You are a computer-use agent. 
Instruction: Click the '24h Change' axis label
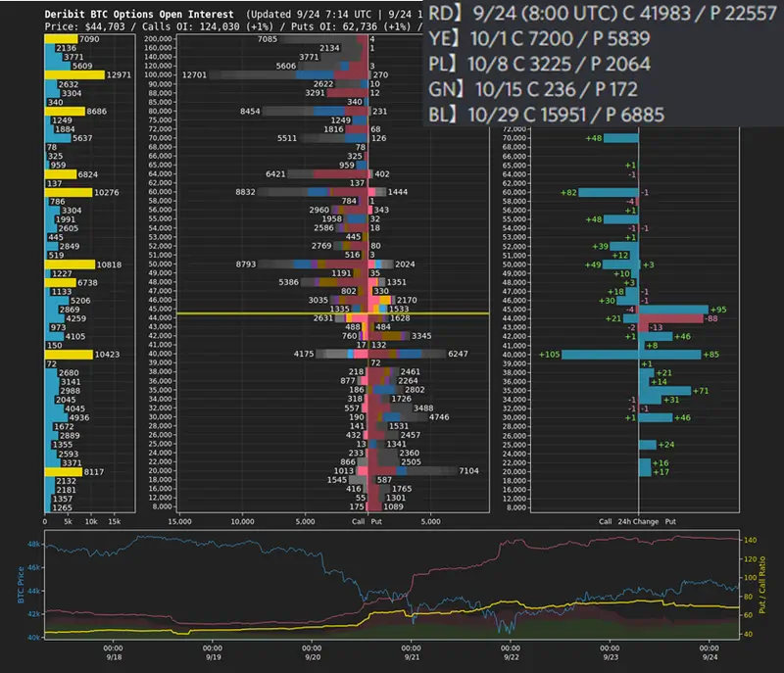[638, 522]
